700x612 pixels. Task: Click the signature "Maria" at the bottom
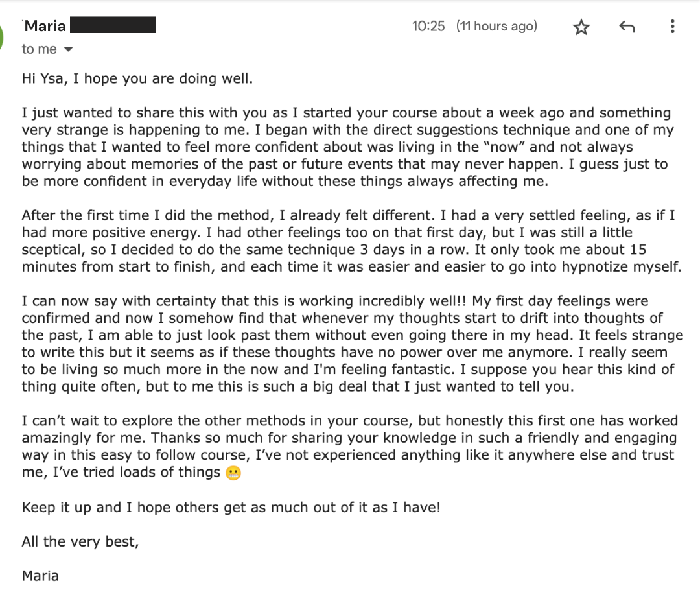[x=40, y=575]
